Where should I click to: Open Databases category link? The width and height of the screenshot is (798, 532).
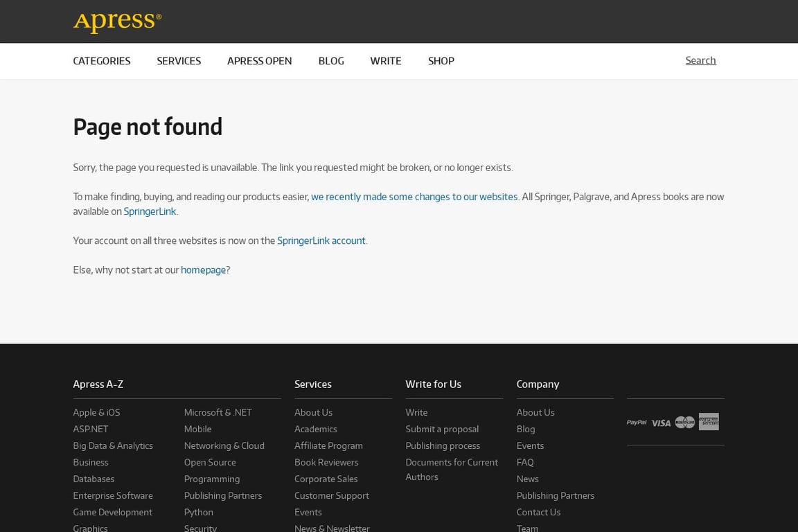(94, 479)
